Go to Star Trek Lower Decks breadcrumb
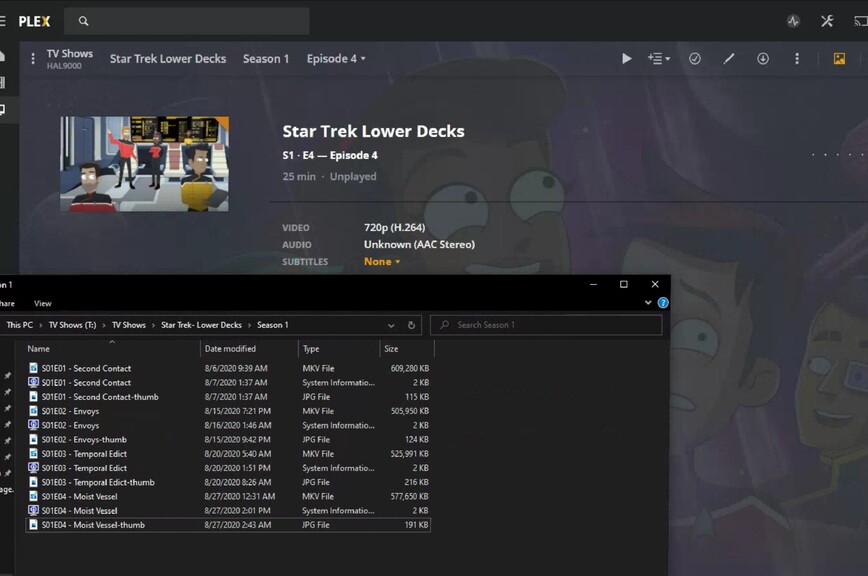Image resolution: width=868 pixels, height=576 pixels. (x=168, y=59)
